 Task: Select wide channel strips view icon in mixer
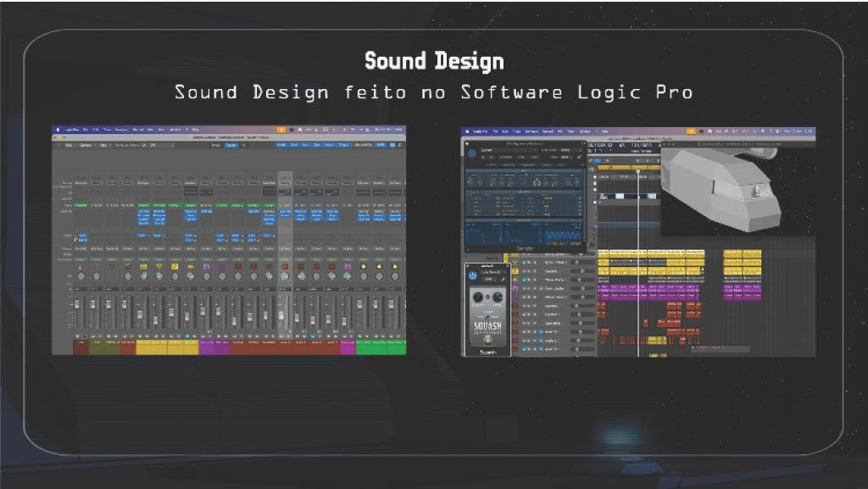(x=400, y=145)
